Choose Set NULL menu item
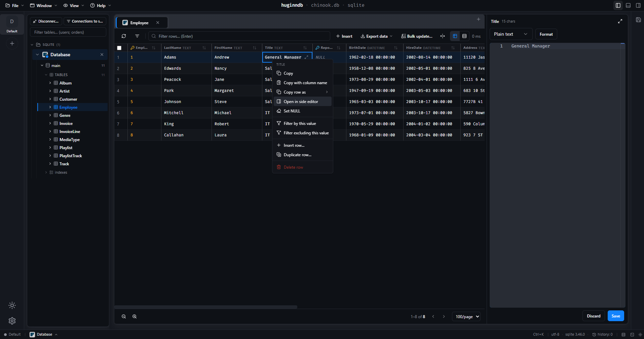Viewport: 644px width, 339px height. [302, 111]
